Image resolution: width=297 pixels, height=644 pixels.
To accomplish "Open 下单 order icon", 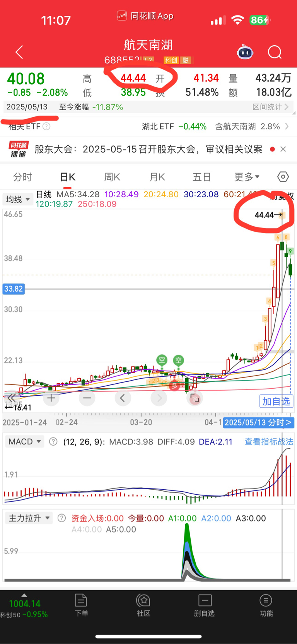I will pos(81,605).
